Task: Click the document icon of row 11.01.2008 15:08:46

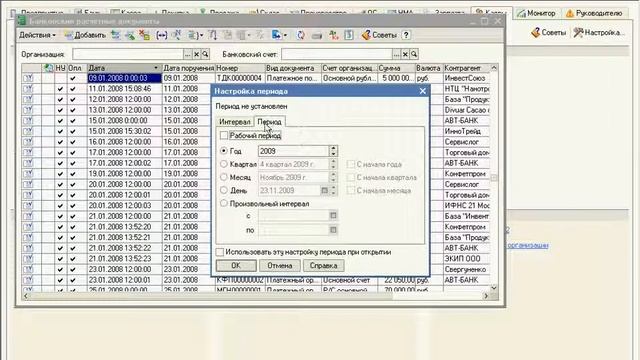Action: point(28,89)
